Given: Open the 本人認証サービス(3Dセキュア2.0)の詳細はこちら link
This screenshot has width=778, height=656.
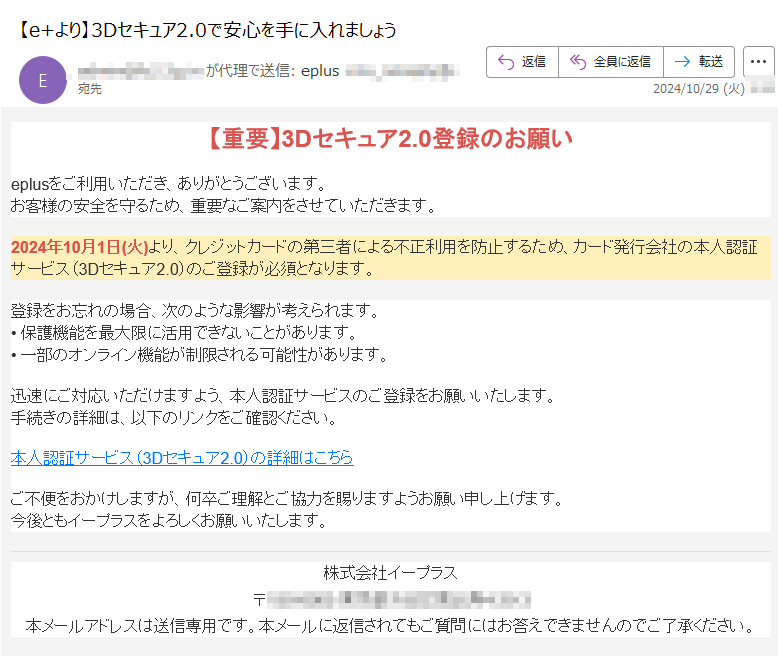Looking at the screenshot, I should (182, 457).
